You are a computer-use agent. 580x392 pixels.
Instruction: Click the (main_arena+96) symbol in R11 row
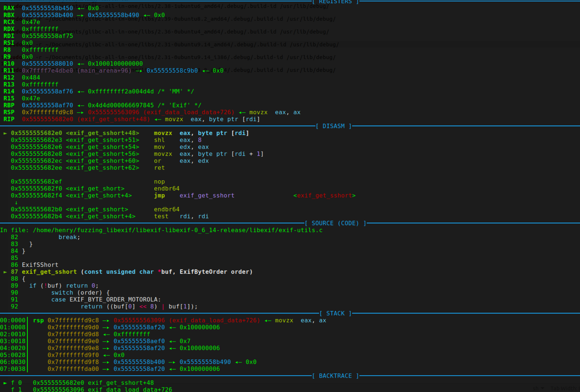point(105,71)
